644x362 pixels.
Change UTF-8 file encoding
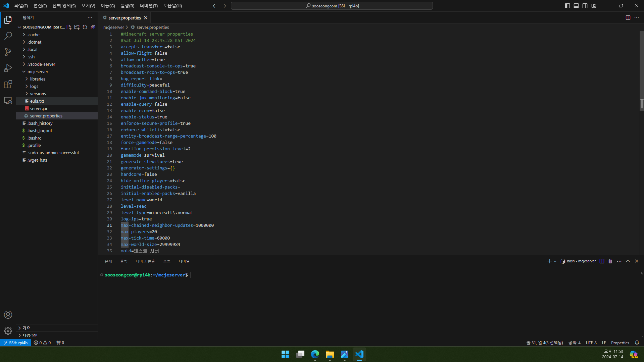point(591,343)
